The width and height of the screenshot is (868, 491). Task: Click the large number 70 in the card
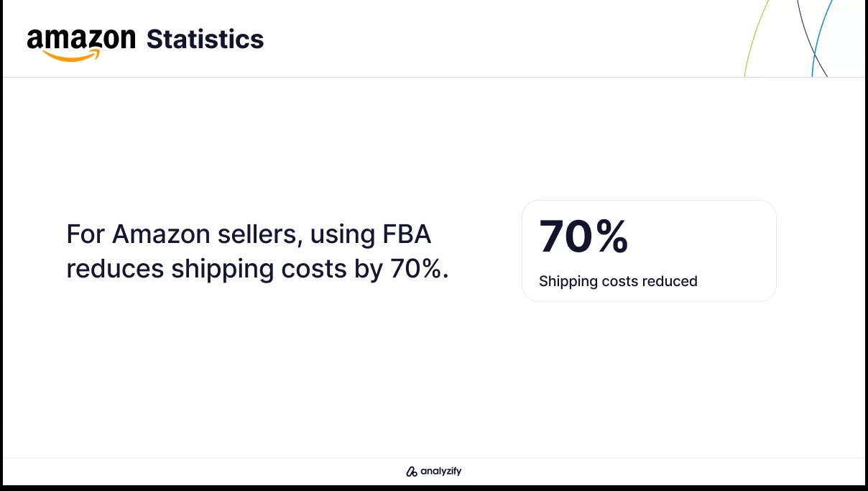click(566, 237)
